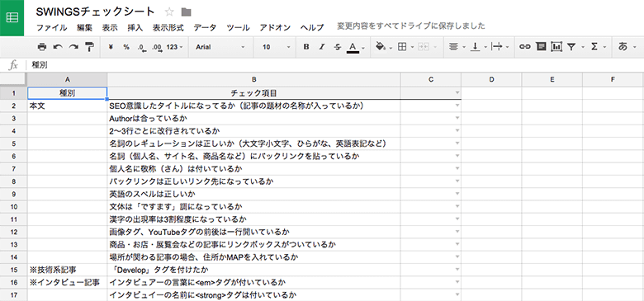Click the insert chart icon
The height and width of the screenshot is (301, 644).
556,47
